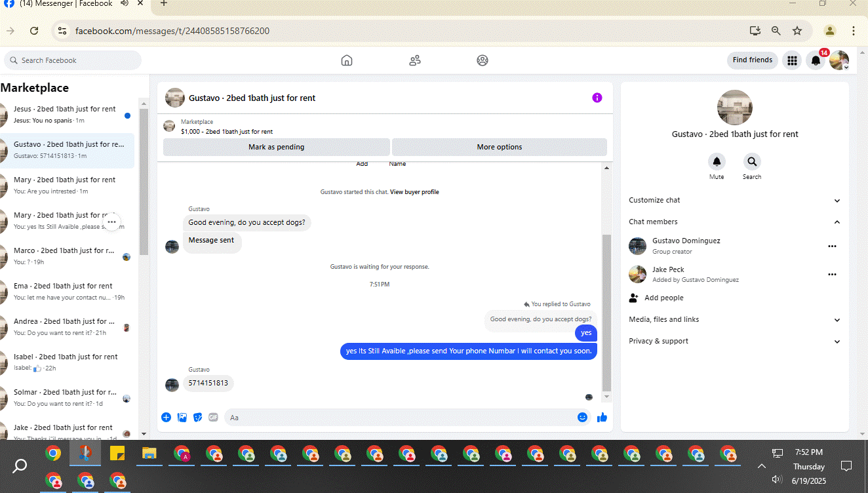Click More options button
Image resolution: width=868 pixels, height=493 pixels.
click(x=500, y=147)
